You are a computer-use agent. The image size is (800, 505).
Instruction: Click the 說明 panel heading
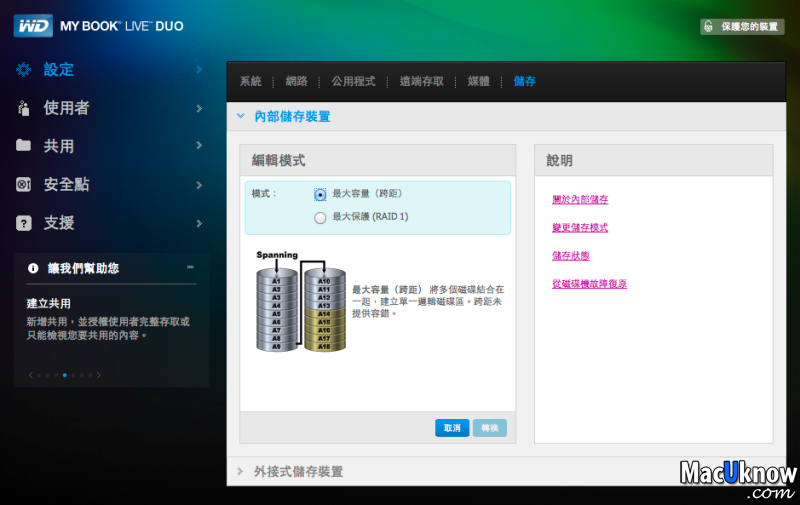point(560,161)
